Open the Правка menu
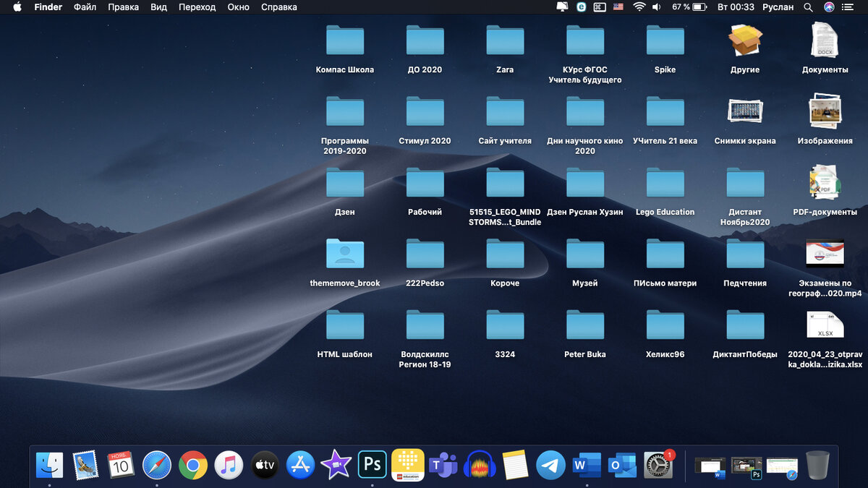Image resolution: width=868 pixels, height=488 pixels. tap(123, 7)
